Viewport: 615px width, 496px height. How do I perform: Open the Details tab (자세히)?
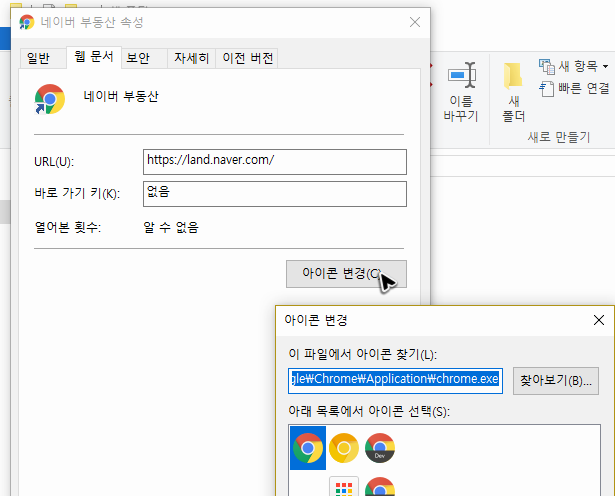pos(191,58)
